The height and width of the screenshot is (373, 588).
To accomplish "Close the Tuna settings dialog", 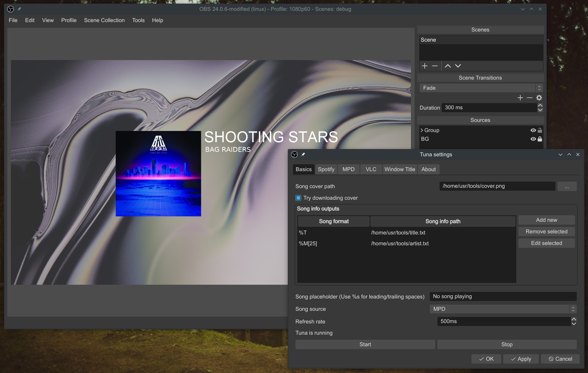I will coord(578,154).
